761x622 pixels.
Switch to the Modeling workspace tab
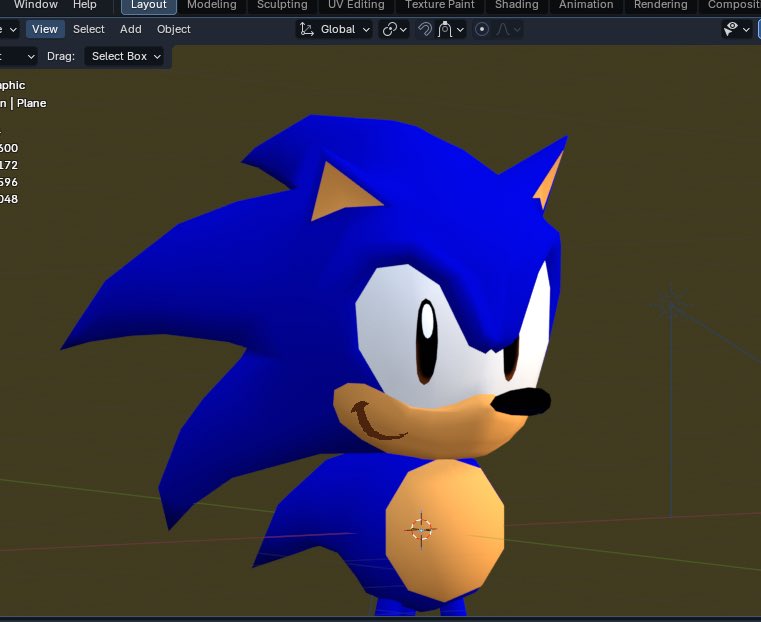click(212, 5)
